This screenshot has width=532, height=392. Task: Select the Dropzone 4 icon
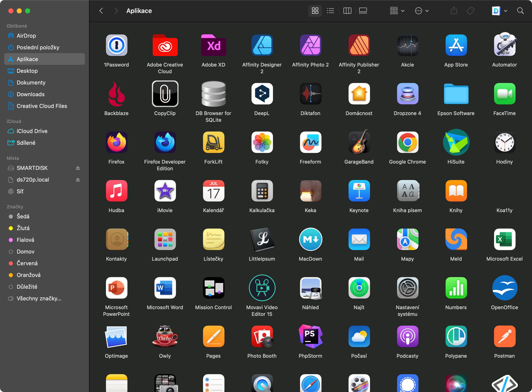click(408, 94)
